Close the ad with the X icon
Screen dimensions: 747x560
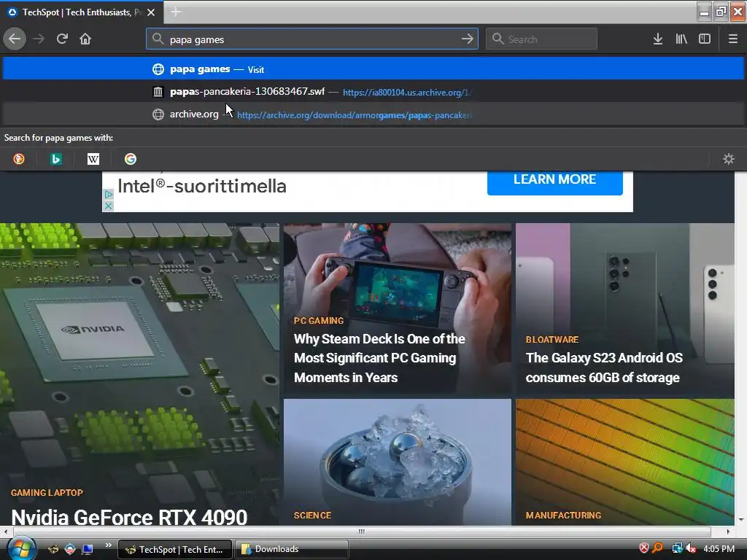click(109, 206)
